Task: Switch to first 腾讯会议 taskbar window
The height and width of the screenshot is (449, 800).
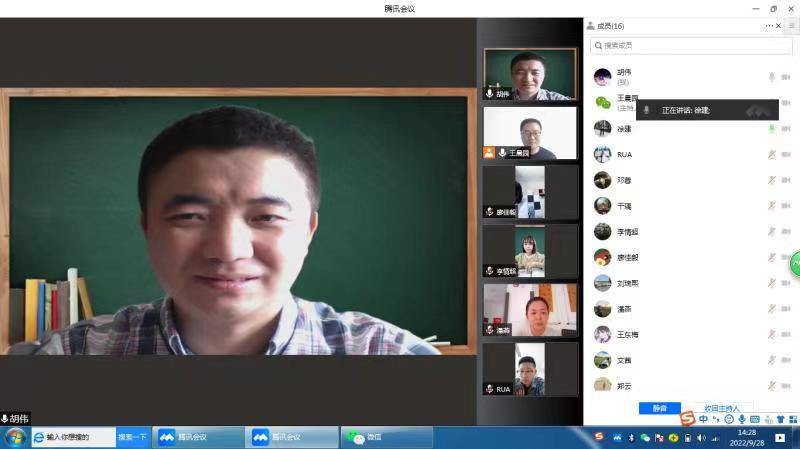Action: point(198,437)
